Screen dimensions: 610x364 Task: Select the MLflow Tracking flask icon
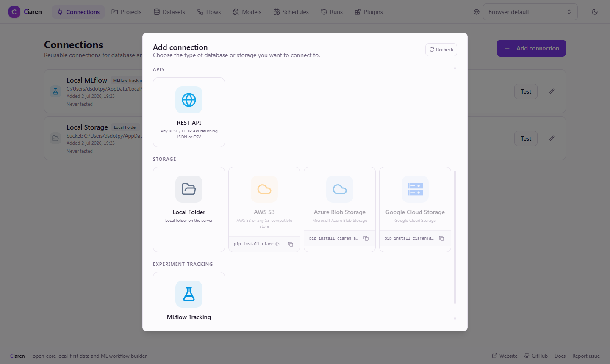(189, 294)
